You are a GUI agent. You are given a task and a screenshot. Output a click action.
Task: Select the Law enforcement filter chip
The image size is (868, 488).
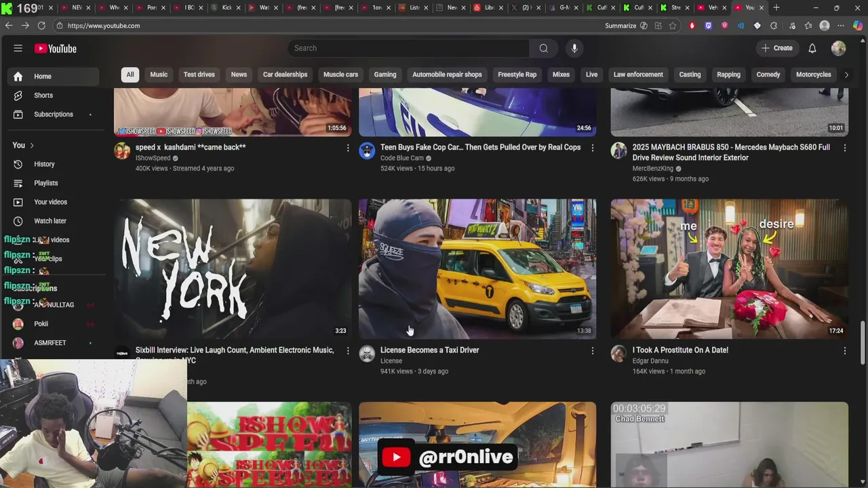(x=638, y=75)
